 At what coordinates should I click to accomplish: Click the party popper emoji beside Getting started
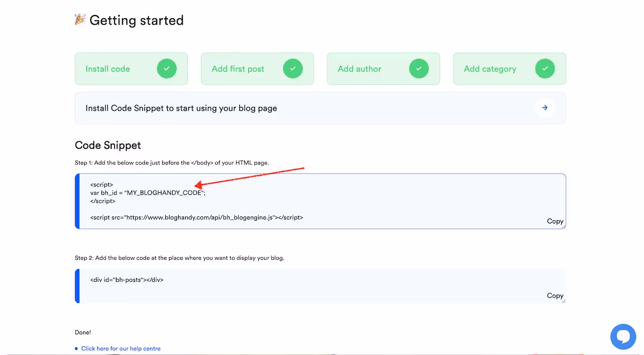(x=80, y=20)
